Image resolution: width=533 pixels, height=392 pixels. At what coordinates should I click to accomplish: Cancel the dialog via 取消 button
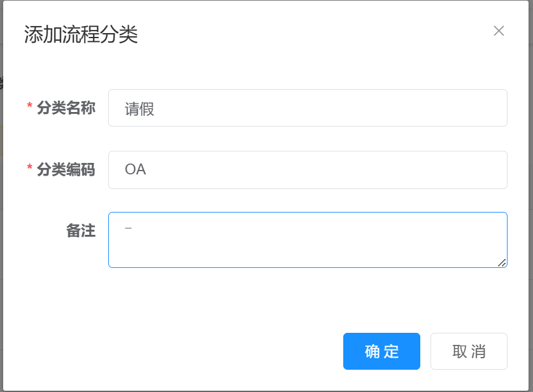(469, 351)
